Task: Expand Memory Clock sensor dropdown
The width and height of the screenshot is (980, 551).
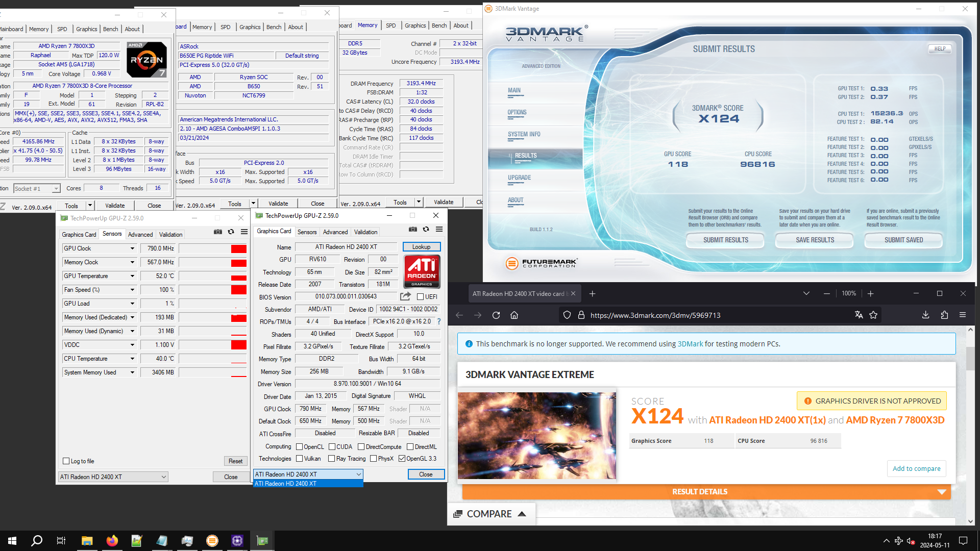Action: pos(132,262)
